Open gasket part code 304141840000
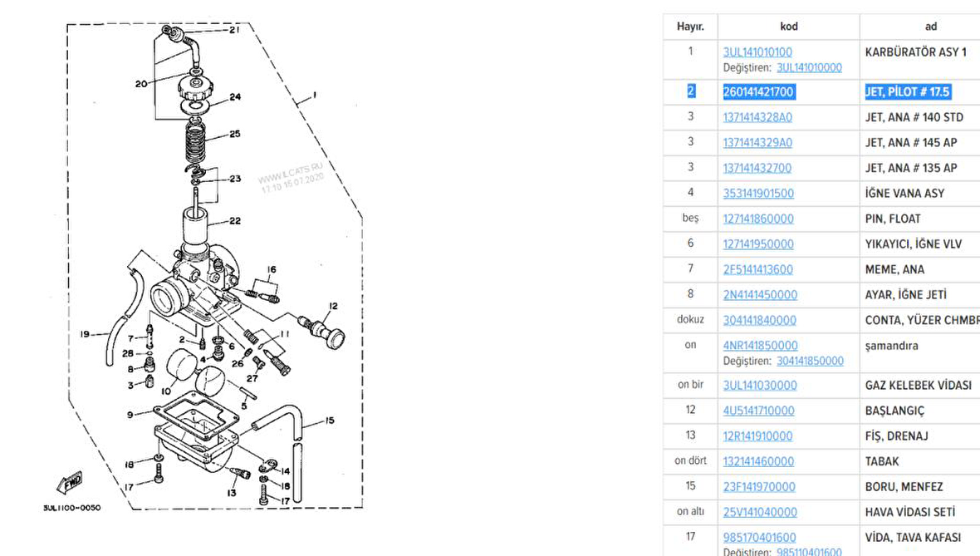 pyautogui.click(x=760, y=320)
